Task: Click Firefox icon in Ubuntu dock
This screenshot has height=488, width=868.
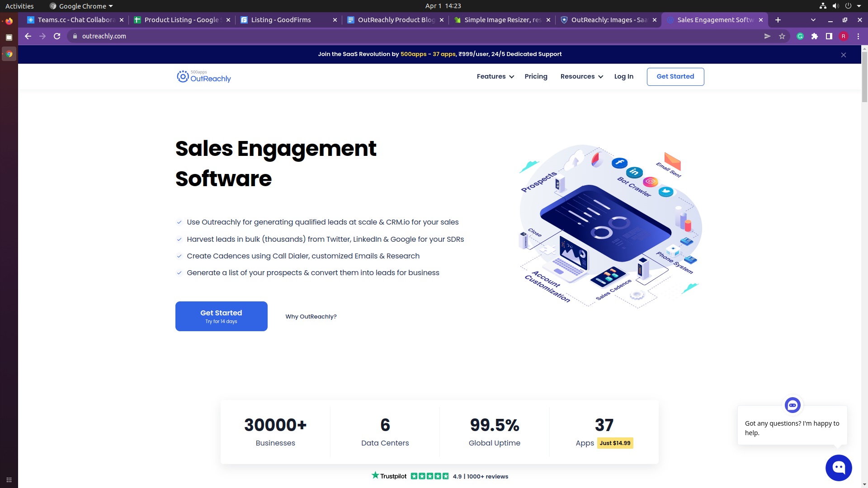Action: point(9,21)
